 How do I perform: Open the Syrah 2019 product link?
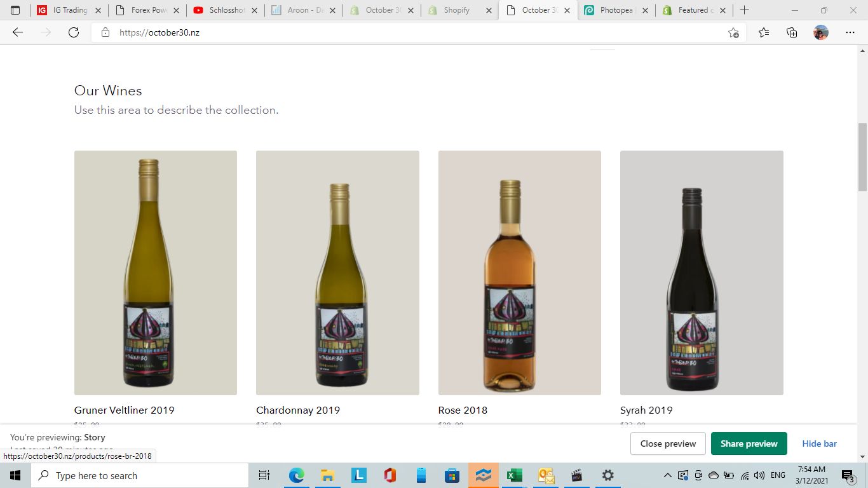[646, 410]
